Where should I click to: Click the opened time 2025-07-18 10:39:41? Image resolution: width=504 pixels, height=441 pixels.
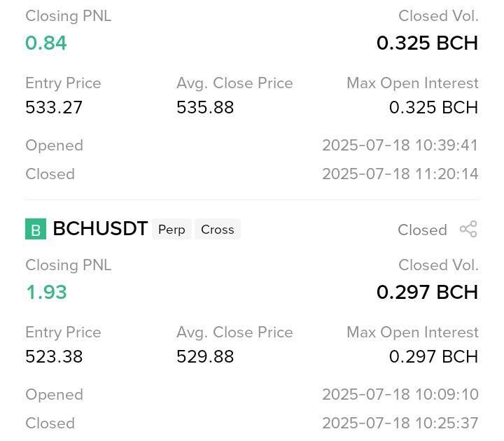[x=400, y=146]
